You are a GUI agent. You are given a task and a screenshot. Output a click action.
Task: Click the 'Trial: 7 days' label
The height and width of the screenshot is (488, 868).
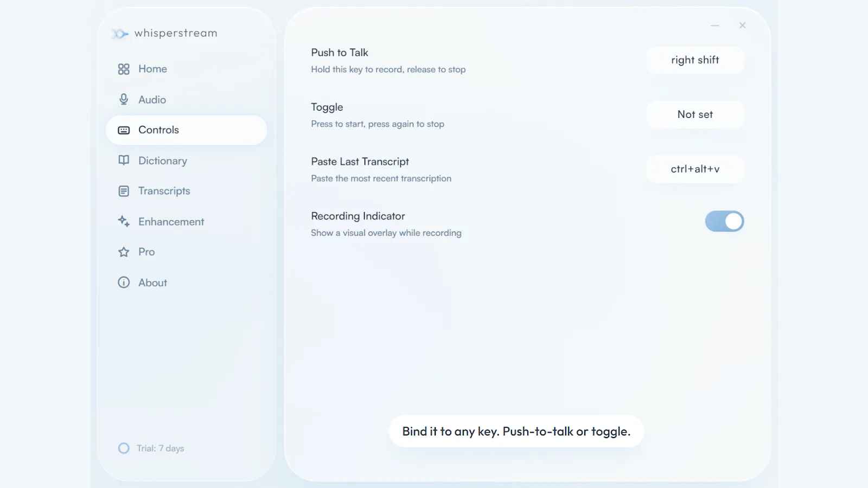(160, 448)
